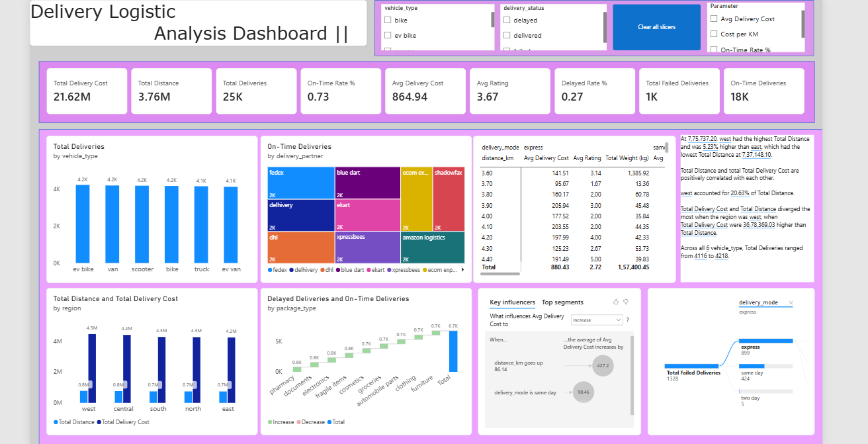Image resolution: width=868 pixels, height=444 pixels.
Task: Click the vehicle_type slicer scrollbar
Action: pyautogui.click(x=492, y=20)
